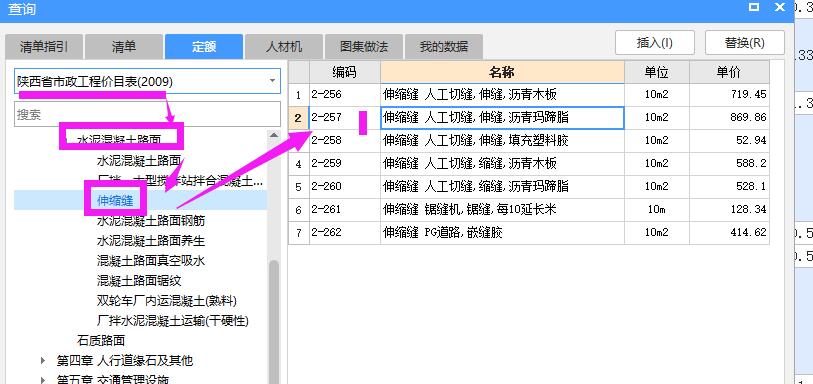Select the 水泥混凝土路面 child tree node
The height and width of the screenshot is (384, 813).
tap(139, 161)
